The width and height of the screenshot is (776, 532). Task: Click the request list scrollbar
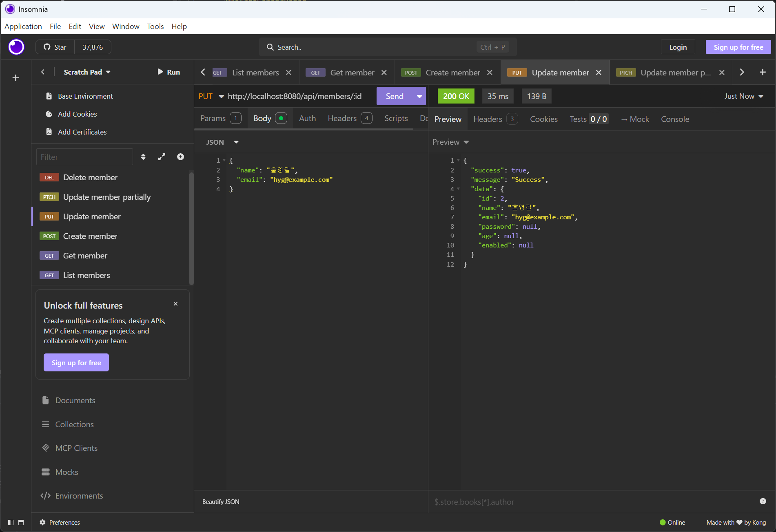point(191,228)
